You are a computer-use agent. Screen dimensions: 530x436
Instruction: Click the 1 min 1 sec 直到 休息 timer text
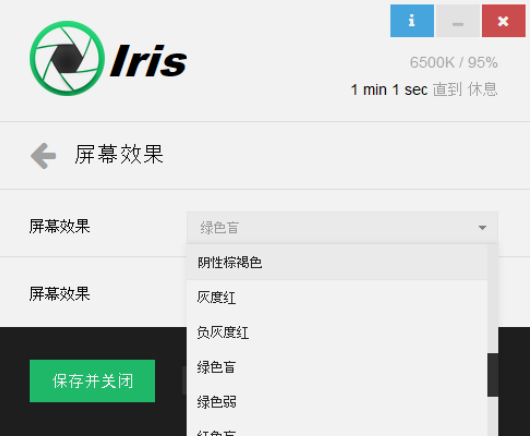(424, 90)
